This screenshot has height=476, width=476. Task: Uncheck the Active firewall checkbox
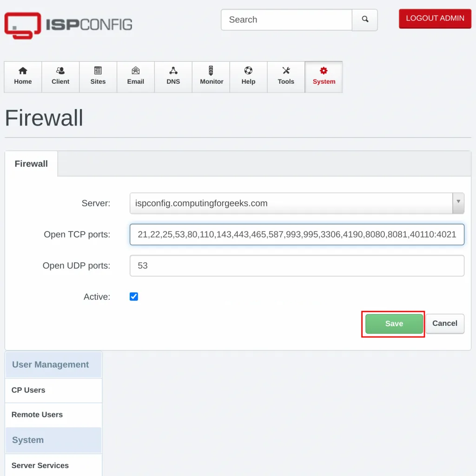pos(134,297)
